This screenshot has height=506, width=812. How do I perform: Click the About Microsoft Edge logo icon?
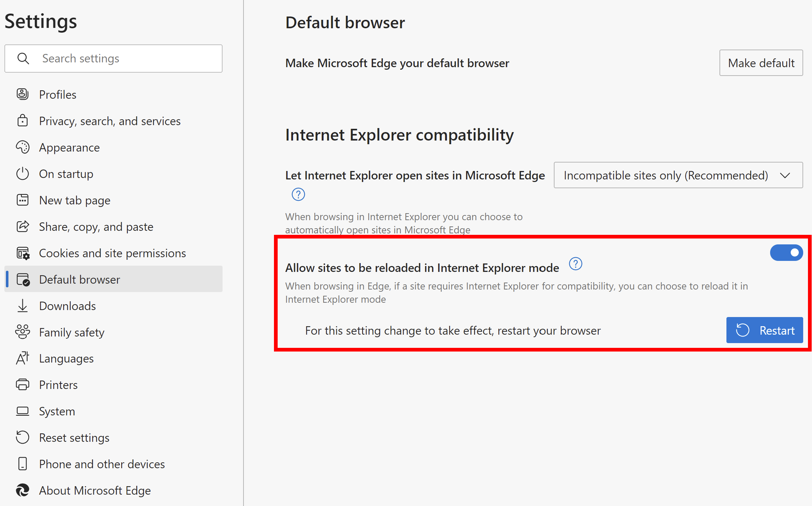(22, 490)
